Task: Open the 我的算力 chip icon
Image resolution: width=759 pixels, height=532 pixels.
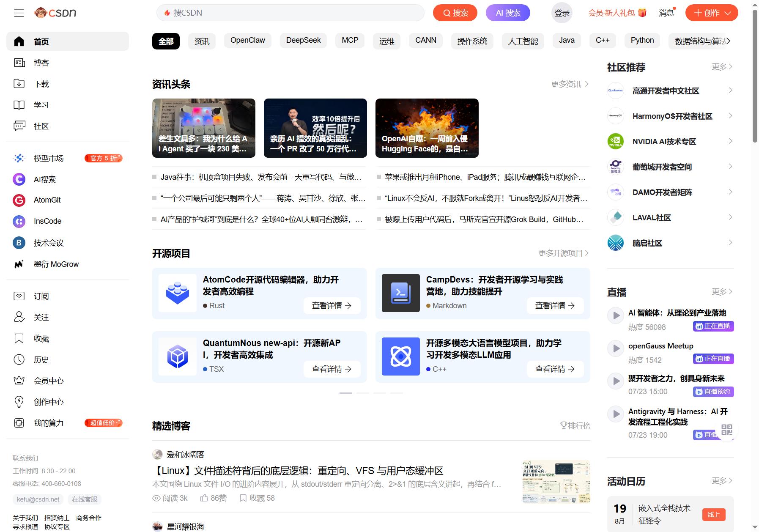Action: tap(19, 423)
